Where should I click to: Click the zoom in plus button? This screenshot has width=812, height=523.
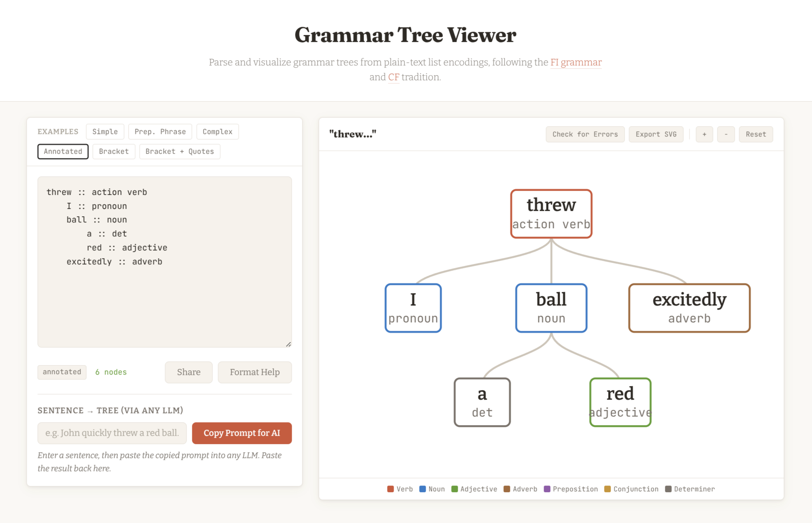704,134
